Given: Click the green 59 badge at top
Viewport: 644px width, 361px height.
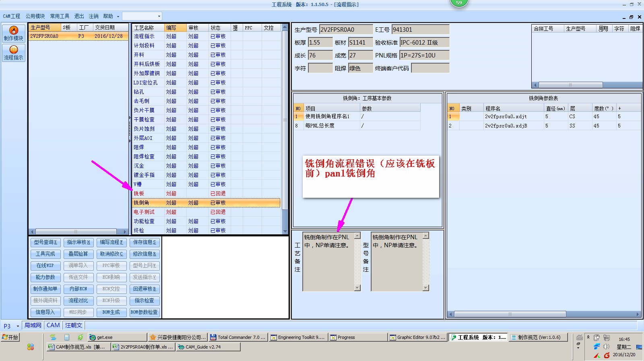Looking at the screenshot, I should coord(459,3).
